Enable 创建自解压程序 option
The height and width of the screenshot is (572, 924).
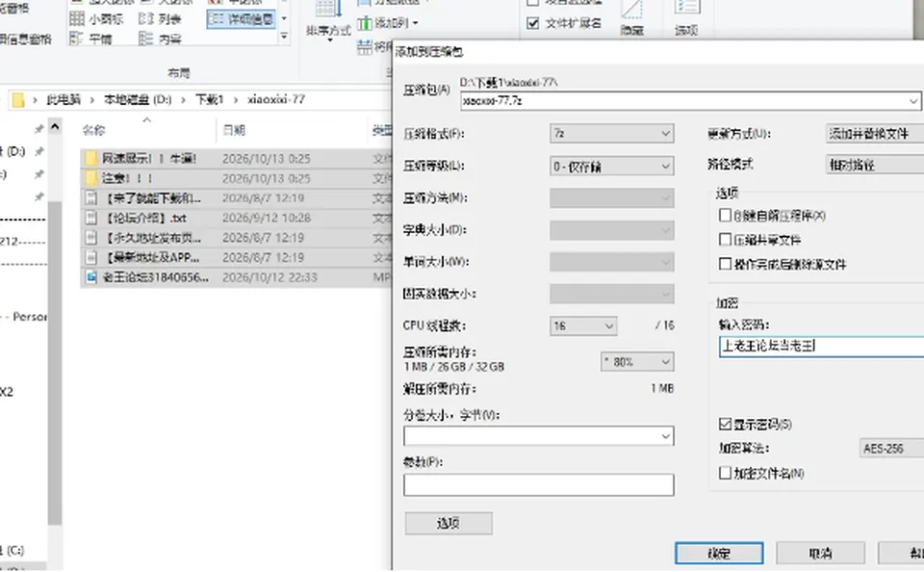click(725, 216)
